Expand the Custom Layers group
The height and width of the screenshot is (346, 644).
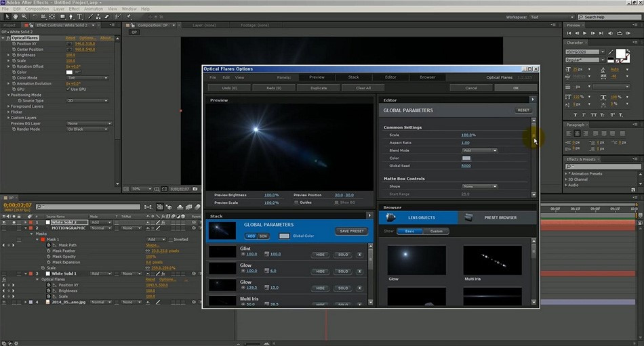pos(9,118)
